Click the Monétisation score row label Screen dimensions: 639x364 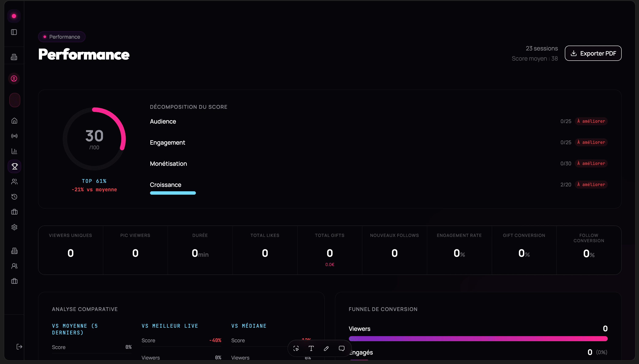click(168, 163)
